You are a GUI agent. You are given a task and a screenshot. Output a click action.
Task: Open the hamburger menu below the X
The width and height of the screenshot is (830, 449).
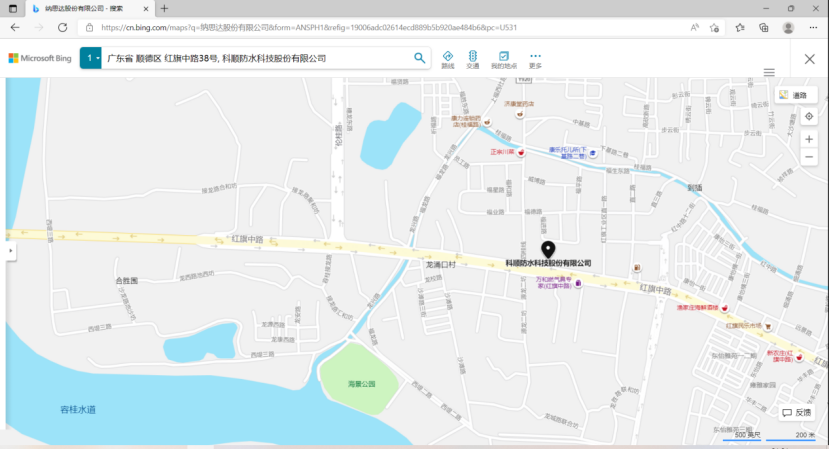(769, 73)
